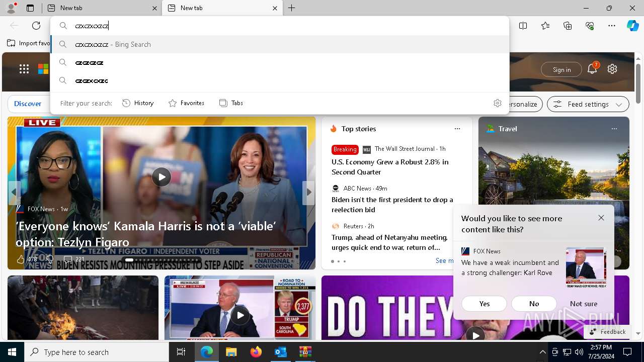Open Firefox from taskbar
The image size is (644, 362).
[x=256, y=352]
